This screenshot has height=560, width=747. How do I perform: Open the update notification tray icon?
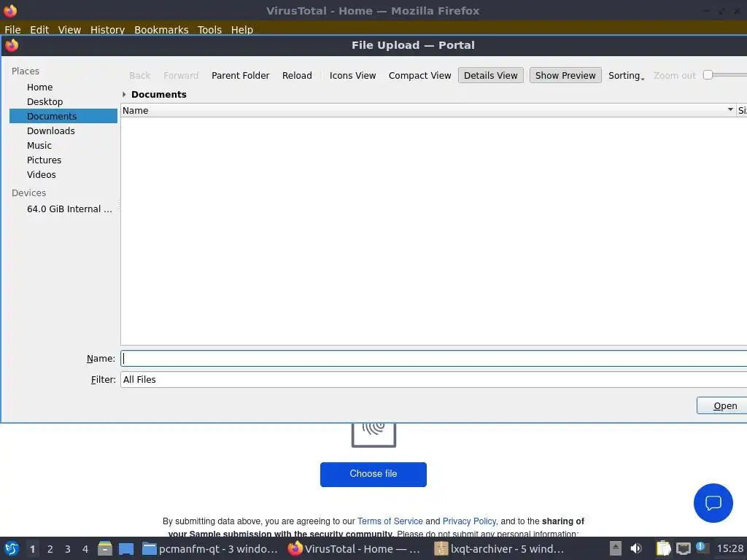click(702, 548)
